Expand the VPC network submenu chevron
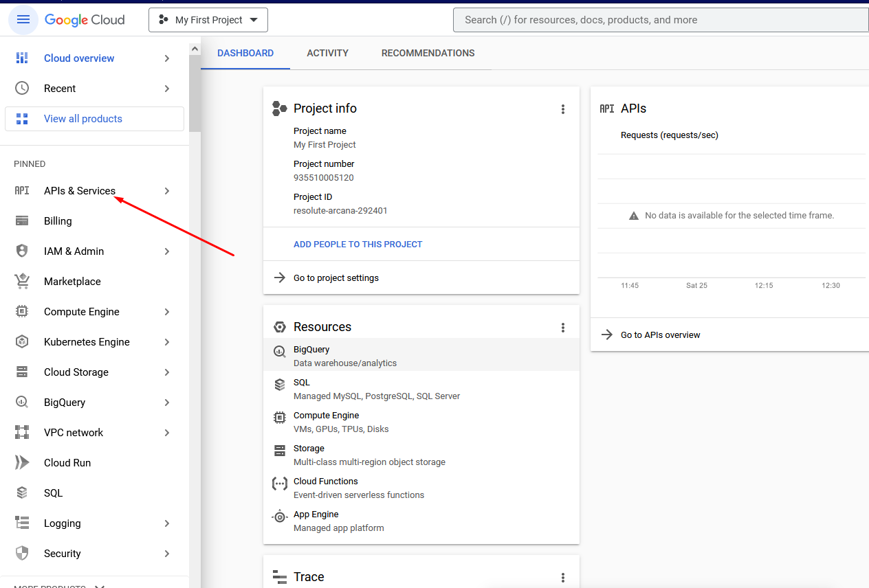Image resolution: width=869 pixels, height=588 pixels. (167, 433)
